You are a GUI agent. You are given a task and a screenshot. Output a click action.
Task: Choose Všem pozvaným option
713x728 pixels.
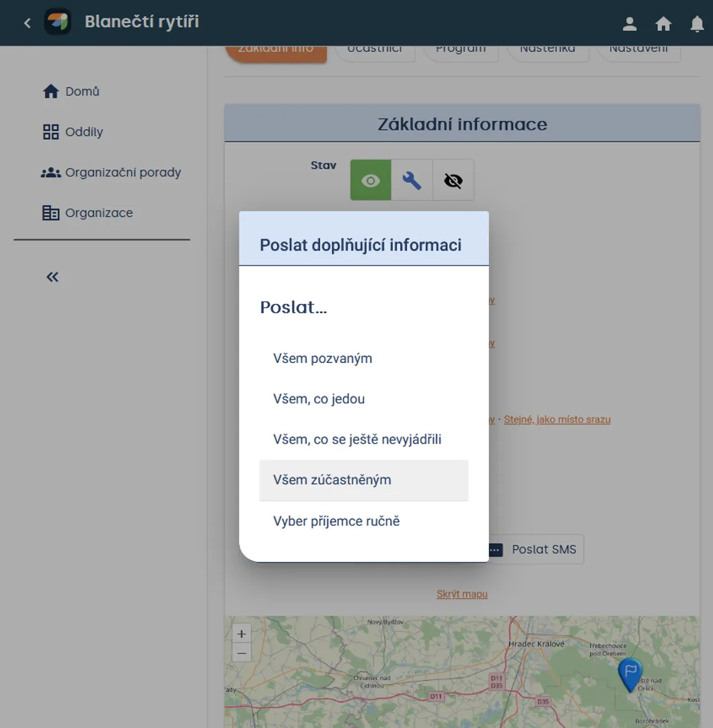(x=364, y=358)
